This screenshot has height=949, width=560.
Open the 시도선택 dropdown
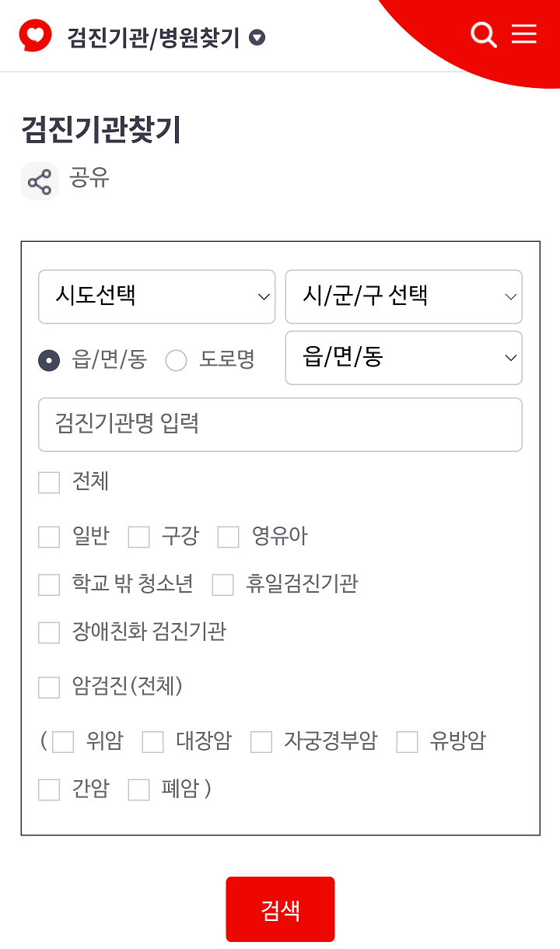click(x=156, y=296)
